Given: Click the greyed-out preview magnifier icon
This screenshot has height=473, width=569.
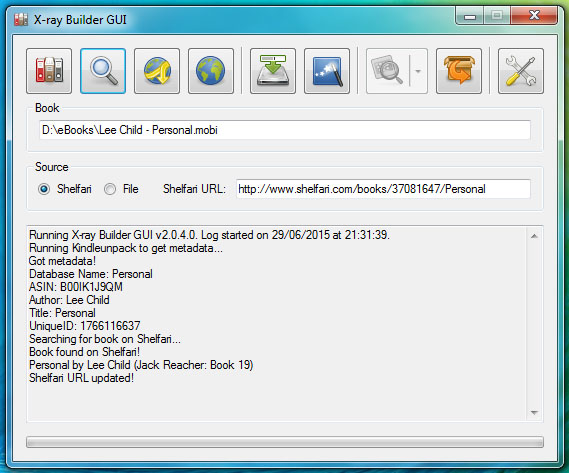Looking at the screenshot, I should [x=387, y=71].
